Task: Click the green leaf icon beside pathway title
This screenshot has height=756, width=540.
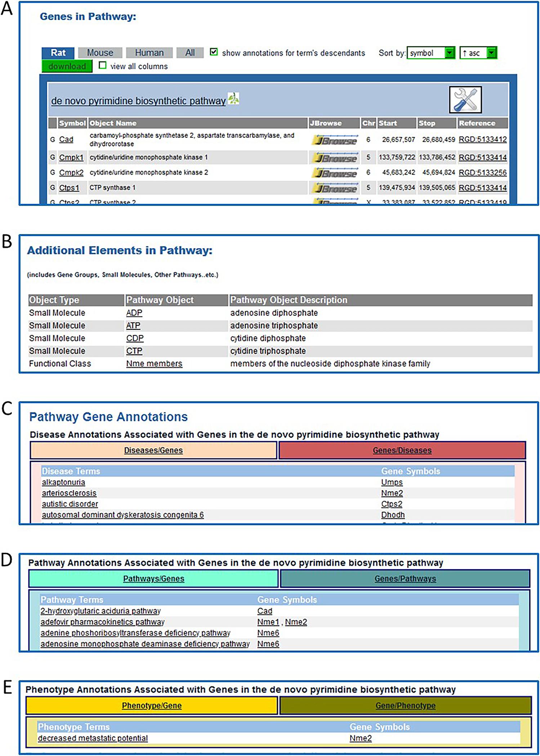Action: [x=233, y=98]
